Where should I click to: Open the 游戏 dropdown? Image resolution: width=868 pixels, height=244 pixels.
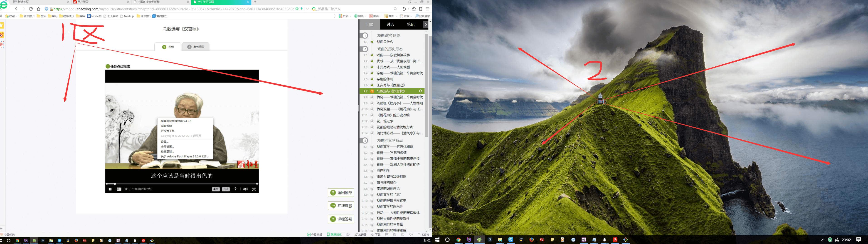click(x=406, y=16)
